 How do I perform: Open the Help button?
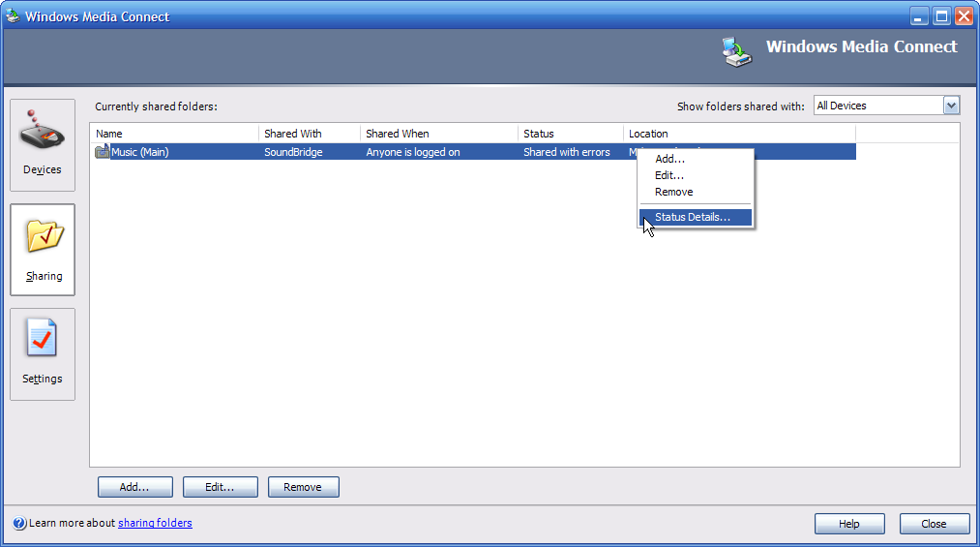[849, 524]
